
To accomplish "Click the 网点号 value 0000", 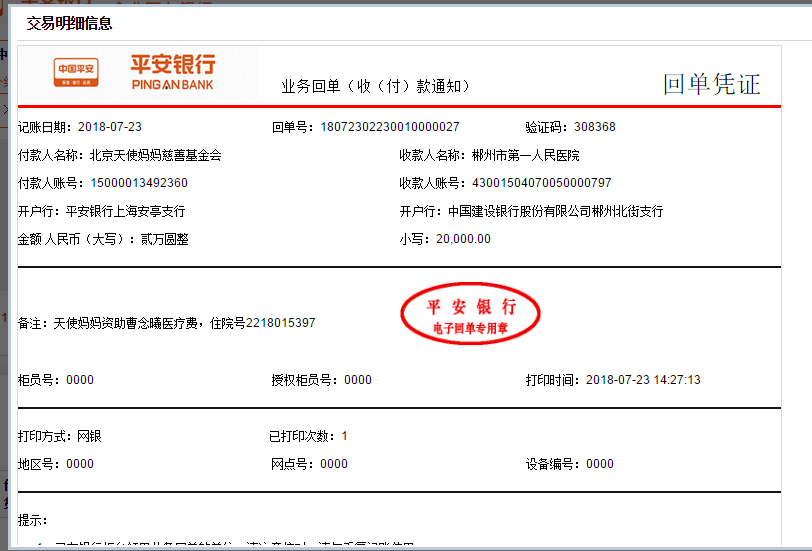I will click(x=334, y=463).
